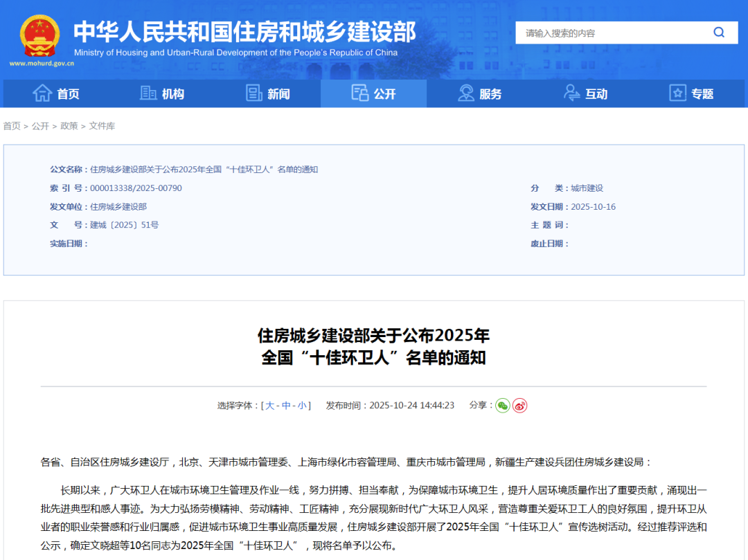
Task: Click the English ministry name subtitle
Action: tap(235, 53)
